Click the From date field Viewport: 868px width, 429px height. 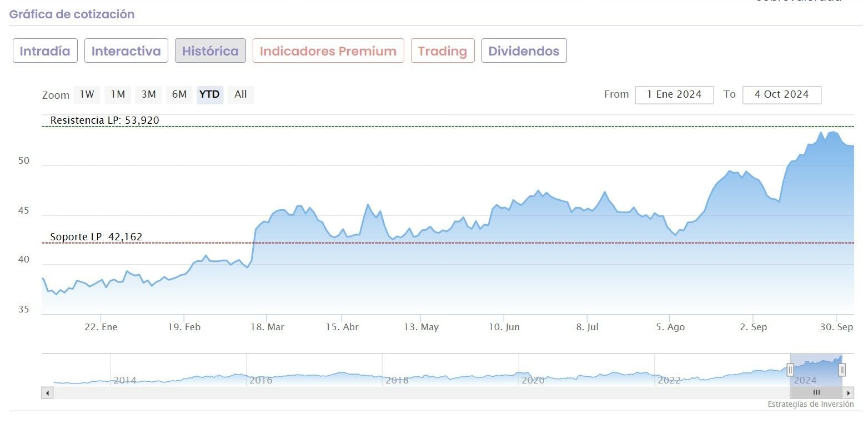pyautogui.click(x=674, y=94)
